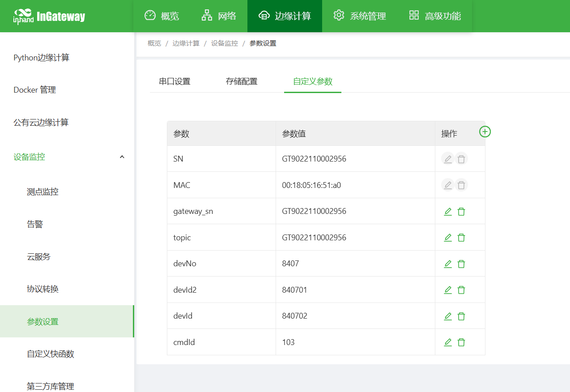Click the InGateway logo
The image size is (570, 392).
(x=49, y=17)
